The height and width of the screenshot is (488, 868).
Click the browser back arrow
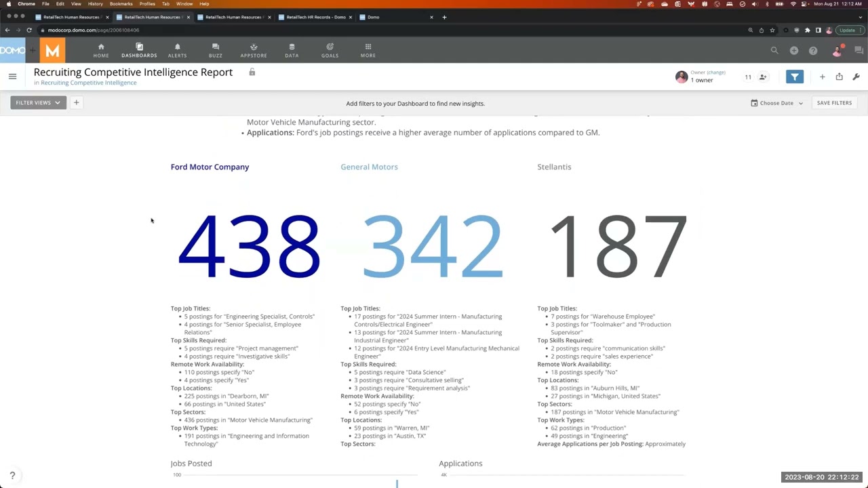coord(7,30)
